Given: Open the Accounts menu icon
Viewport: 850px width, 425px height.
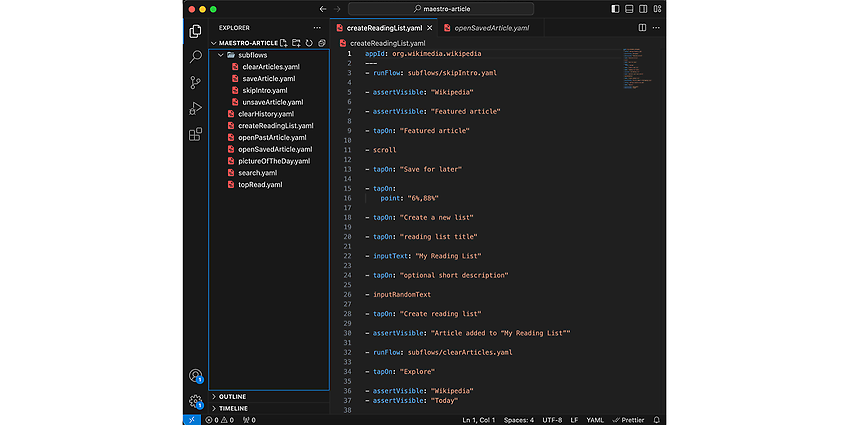Looking at the screenshot, I should pyautogui.click(x=195, y=376).
